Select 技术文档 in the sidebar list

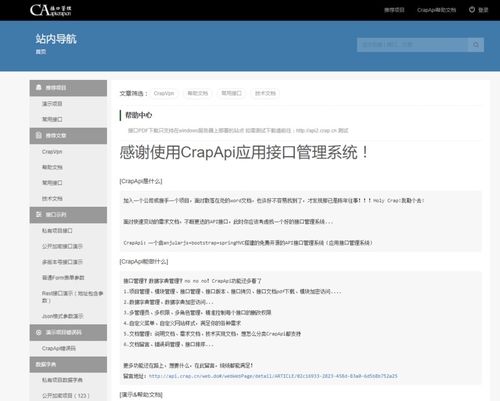pos(52,198)
